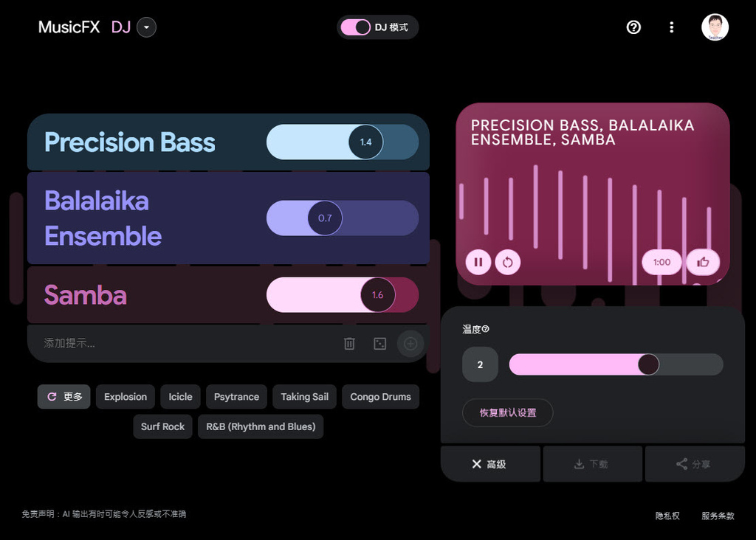The height and width of the screenshot is (540, 756).
Task: Open the help question mark icon
Action: (x=633, y=27)
